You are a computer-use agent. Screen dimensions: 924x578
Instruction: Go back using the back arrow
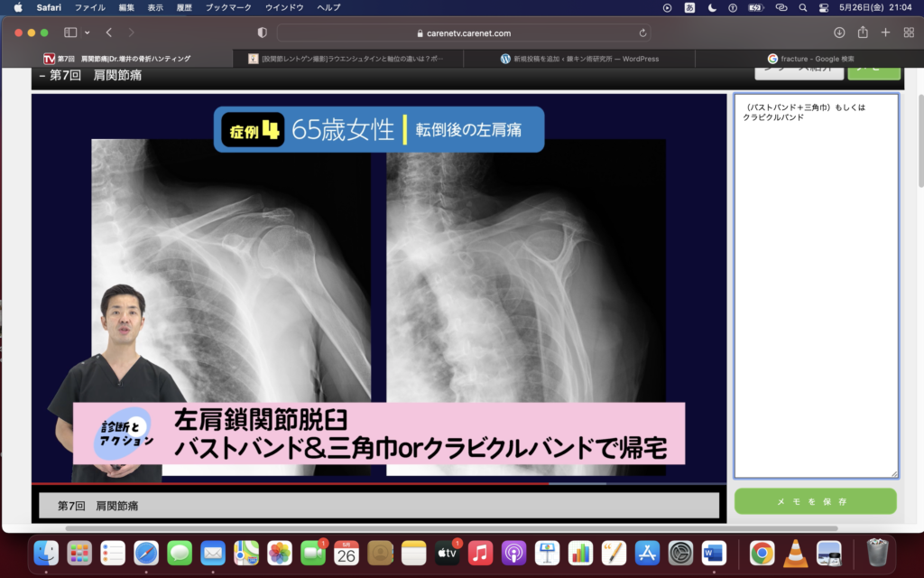point(109,33)
